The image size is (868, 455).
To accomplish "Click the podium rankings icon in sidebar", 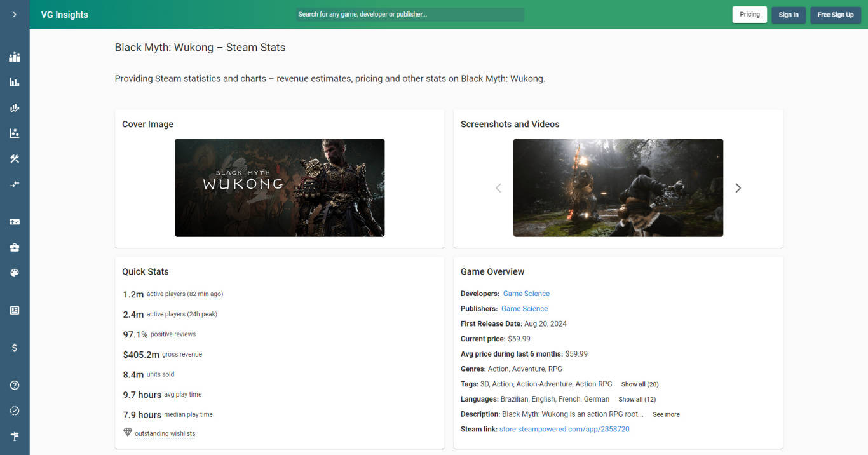I will [15, 57].
